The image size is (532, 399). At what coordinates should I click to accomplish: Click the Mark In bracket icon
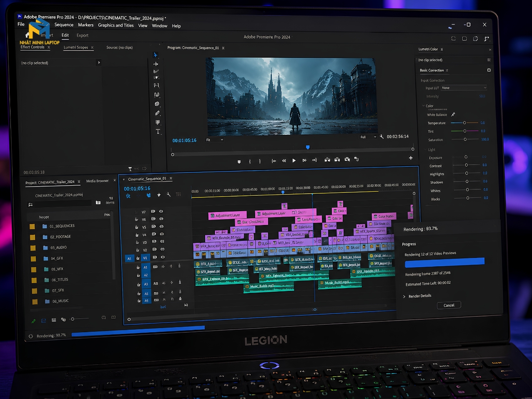coord(250,161)
